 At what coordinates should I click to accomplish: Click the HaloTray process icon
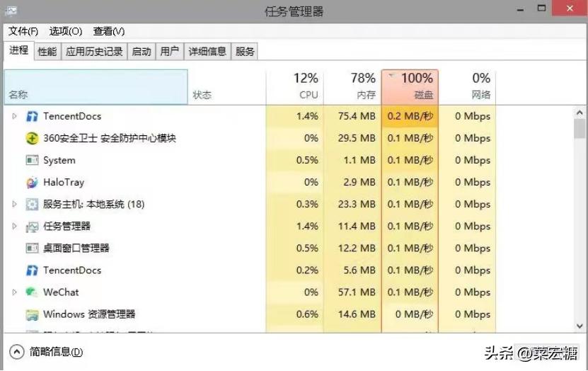point(32,182)
